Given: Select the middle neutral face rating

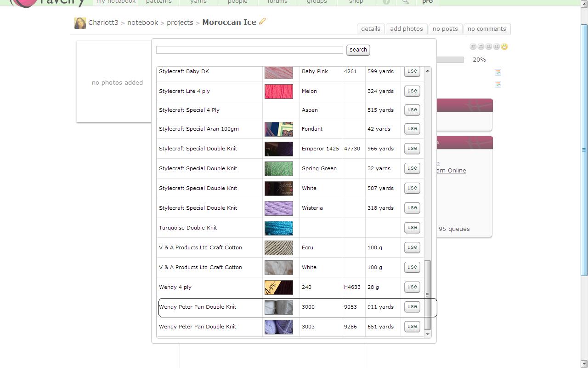Looking at the screenshot, I should click(x=489, y=46).
